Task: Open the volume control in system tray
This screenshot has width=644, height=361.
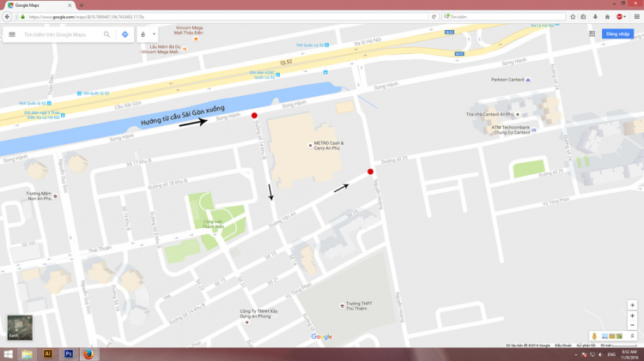Action: click(x=600, y=355)
